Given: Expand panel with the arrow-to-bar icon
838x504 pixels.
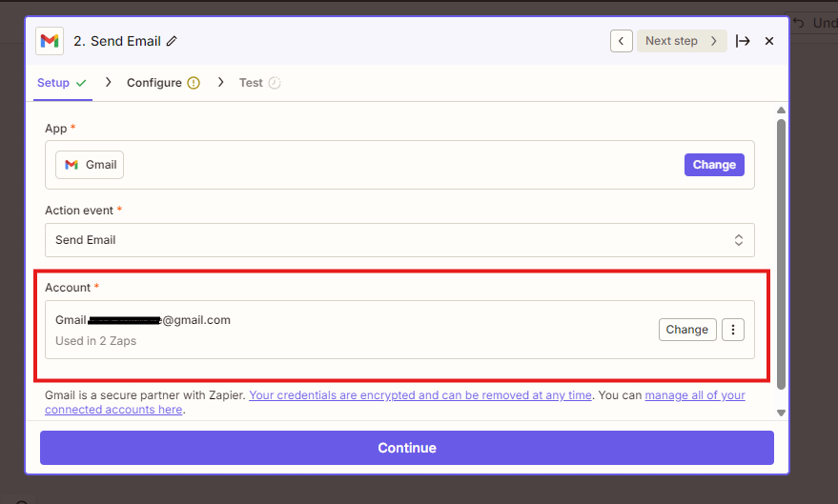Looking at the screenshot, I should pyautogui.click(x=743, y=41).
